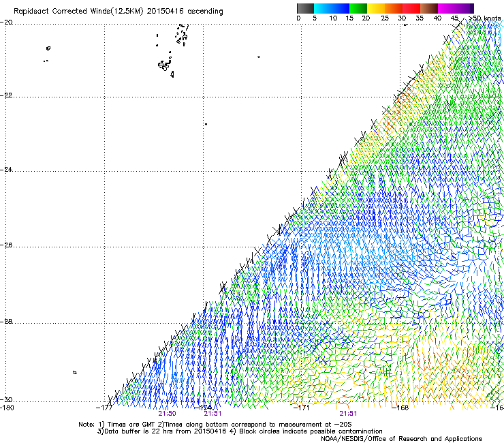The width and height of the screenshot is (504, 443).
Task: Click the '-177' longitude axis label
Action: click(x=104, y=408)
